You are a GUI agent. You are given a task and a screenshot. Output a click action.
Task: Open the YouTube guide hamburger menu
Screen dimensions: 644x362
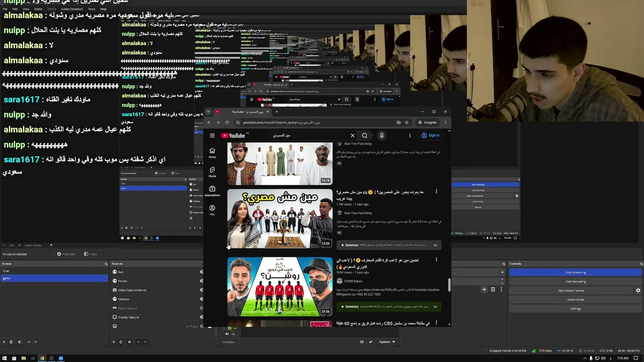pyautogui.click(x=212, y=135)
